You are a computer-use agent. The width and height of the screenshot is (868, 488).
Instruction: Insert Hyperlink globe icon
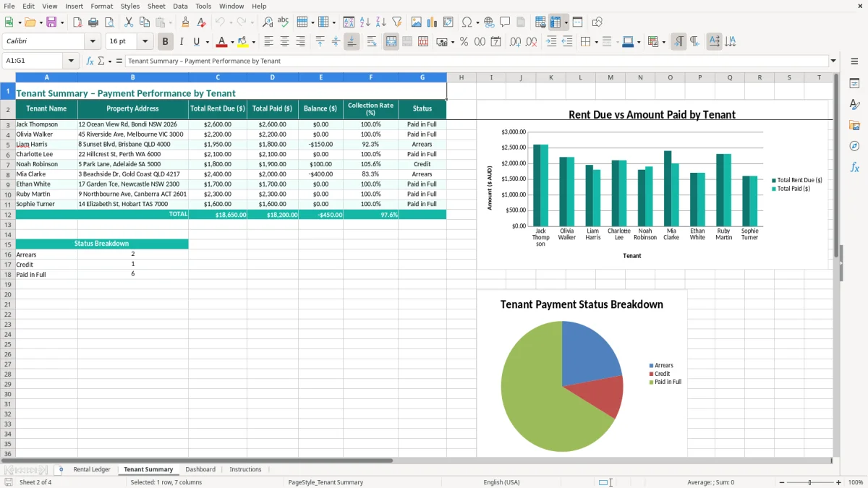click(489, 22)
